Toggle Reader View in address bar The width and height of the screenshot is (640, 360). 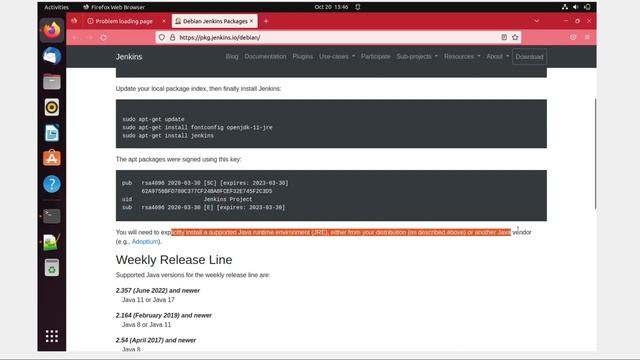tap(504, 37)
